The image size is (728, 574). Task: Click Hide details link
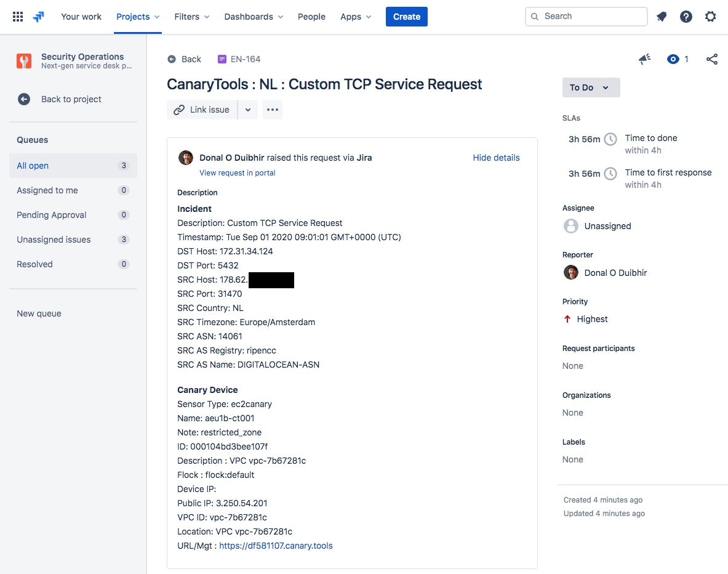click(496, 158)
